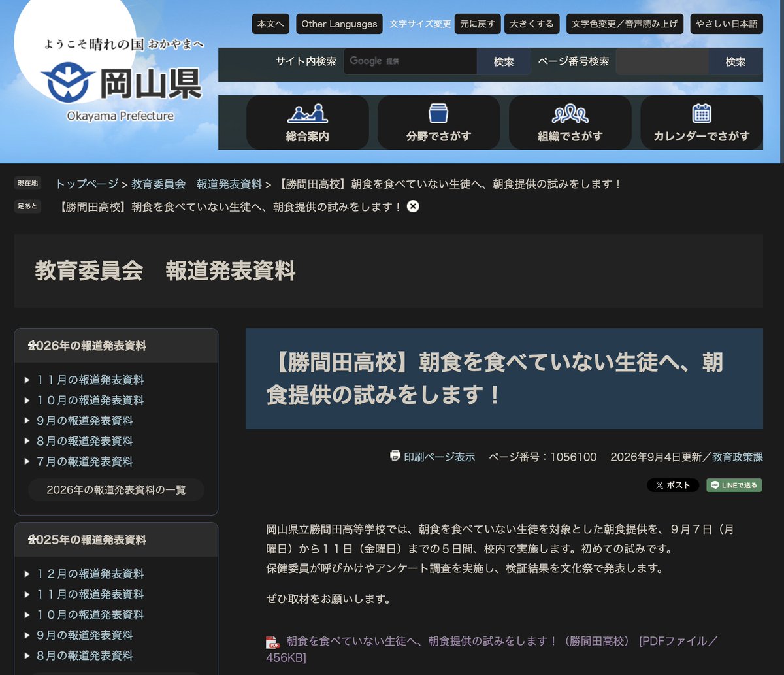This screenshot has width=784, height=675.
Task: Click 検索 button for site search
Action: [504, 61]
